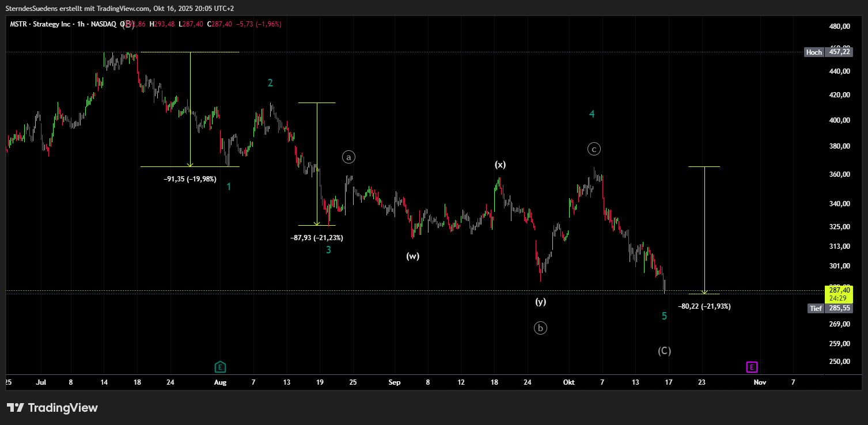This screenshot has height=425, width=868.
Task: Select the (x) wave label
Action: [x=500, y=165]
